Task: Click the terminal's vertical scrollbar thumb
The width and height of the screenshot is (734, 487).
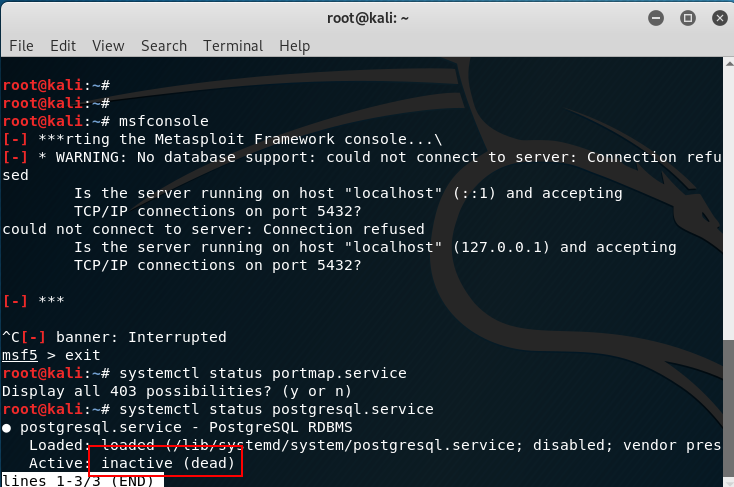Action: pyautogui.click(x=728, y=410)
